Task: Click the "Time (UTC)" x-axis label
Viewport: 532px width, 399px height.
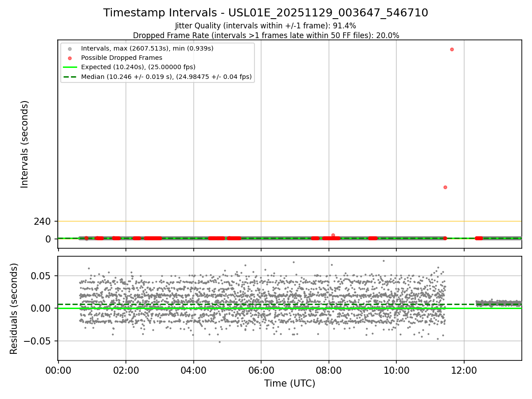Action: point(290,383)
